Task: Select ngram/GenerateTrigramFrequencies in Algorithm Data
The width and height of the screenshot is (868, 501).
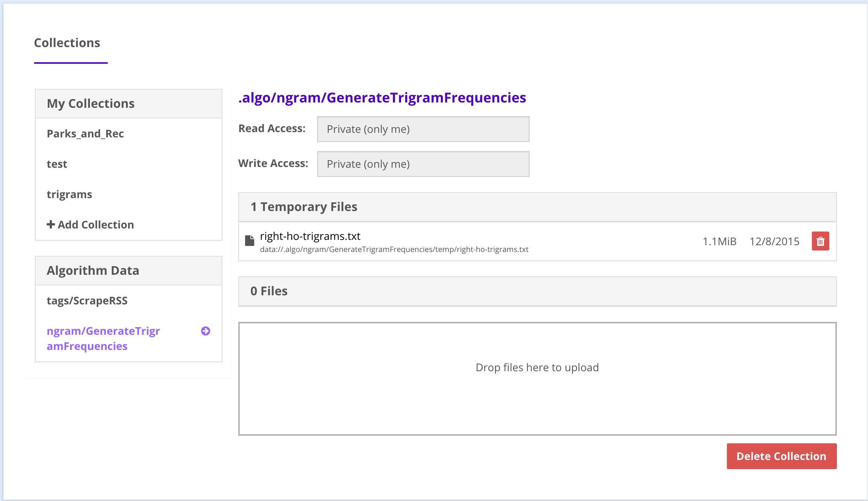Action: coord(103,339)
